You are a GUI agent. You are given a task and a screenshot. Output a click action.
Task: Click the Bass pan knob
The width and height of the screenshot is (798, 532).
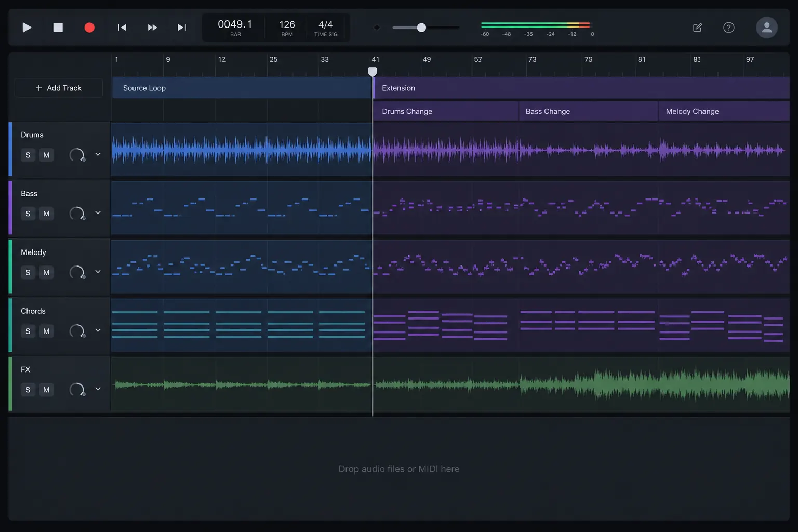click(x=77, y=214)
